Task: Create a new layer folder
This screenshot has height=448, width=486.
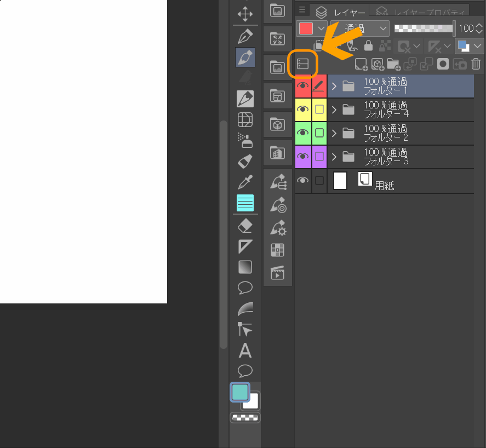Action: 393,65
